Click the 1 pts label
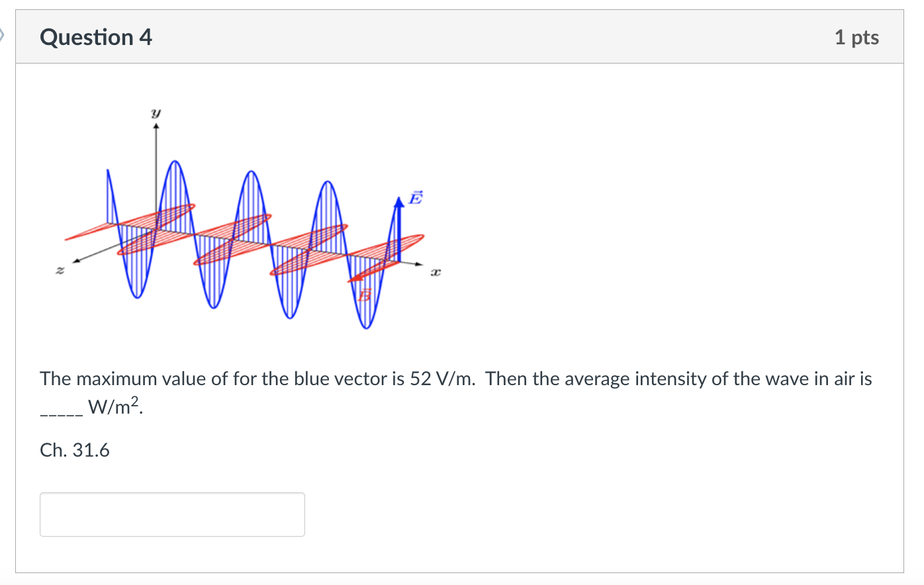The image size is (924, 585). click(x=856, y=38)
